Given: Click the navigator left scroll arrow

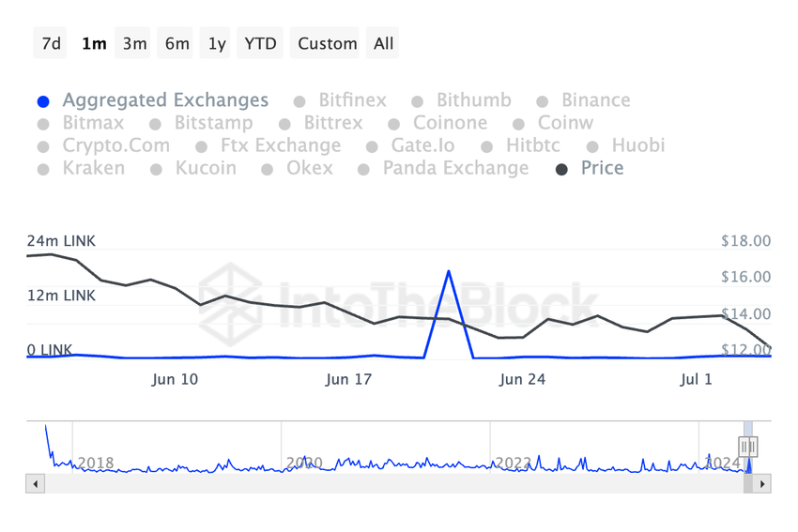Looking at the screenshot, I should tap(36, 484).
